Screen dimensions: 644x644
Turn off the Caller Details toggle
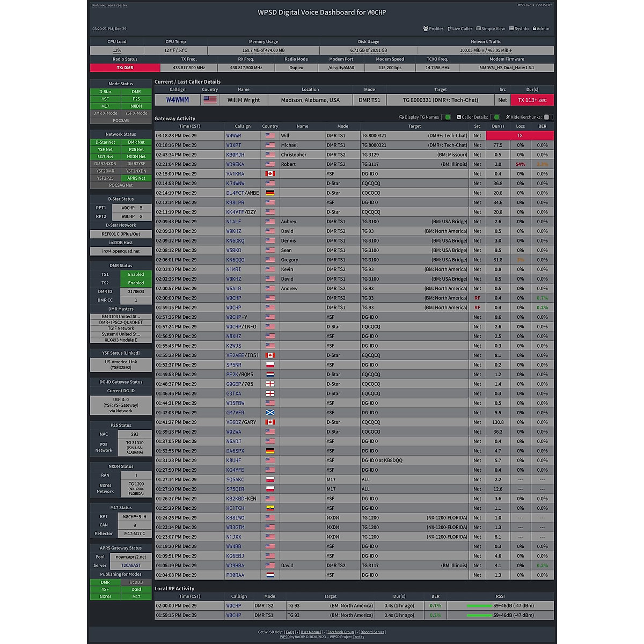click(495, 117)
